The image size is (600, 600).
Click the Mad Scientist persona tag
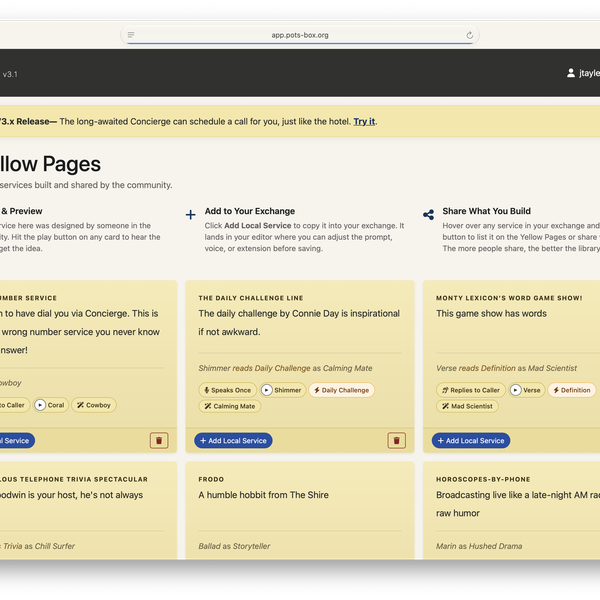(467, 406)
